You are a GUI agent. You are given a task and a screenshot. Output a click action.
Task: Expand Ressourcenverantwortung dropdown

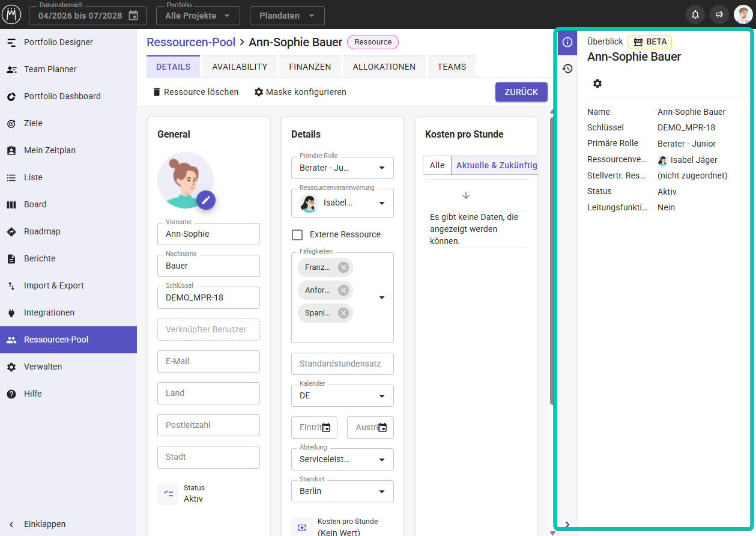[x=382, y=203]
